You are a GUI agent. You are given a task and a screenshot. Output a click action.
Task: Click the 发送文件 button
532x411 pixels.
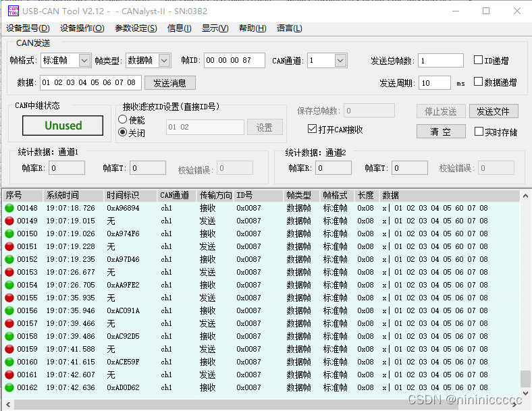(494, 111)
